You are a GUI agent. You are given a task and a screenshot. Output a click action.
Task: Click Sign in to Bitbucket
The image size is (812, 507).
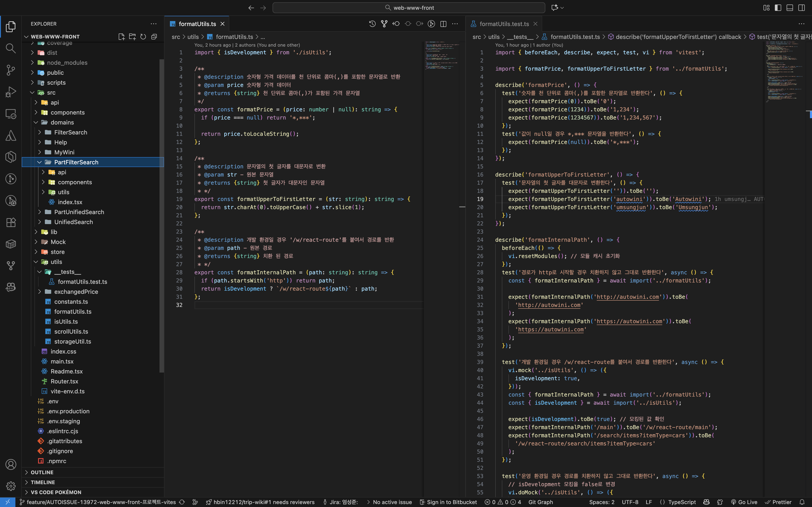point(448,502)
